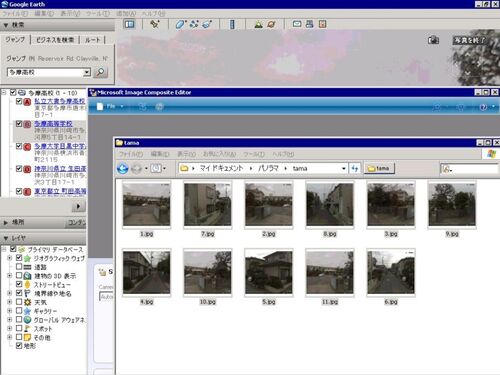Open お気に入り menu in tama window

219,154
